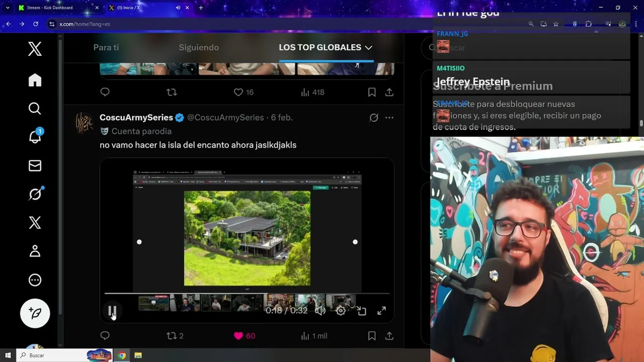Open three-dot menu on CoscuArmySeries post
The width and height of the screenshot is (644, 362).
coord(389,118)
